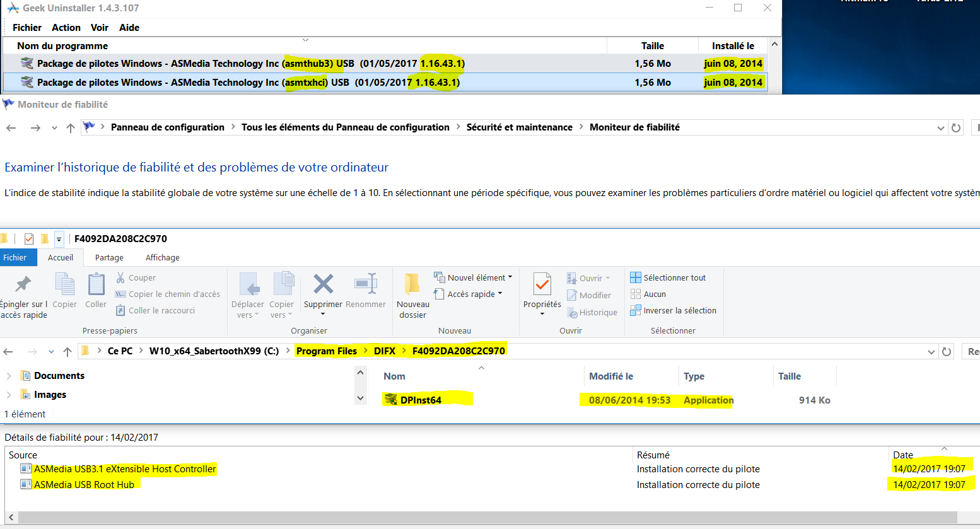
Task: Click the Renommer ribbon icon
Action: click(x=366, y=284)
